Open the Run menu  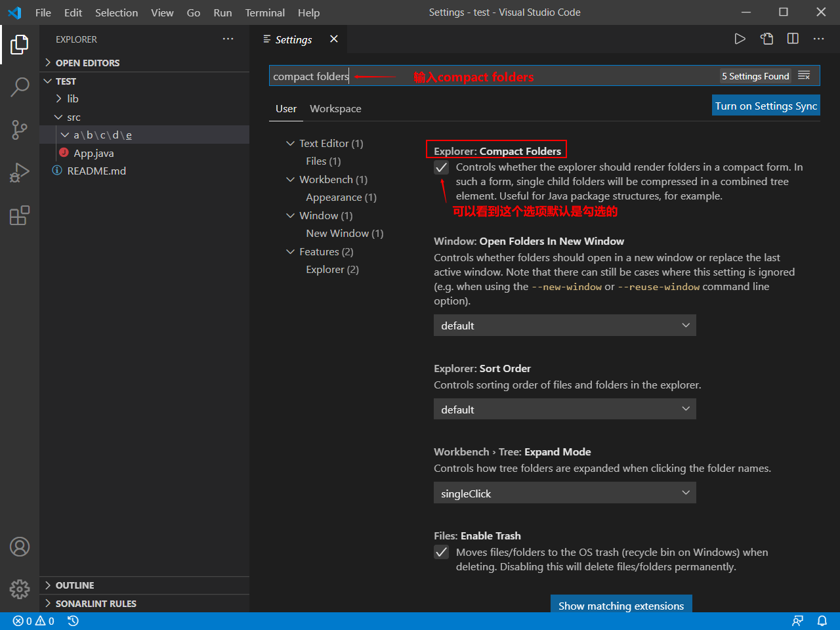pyautogui.click(x=223, y=12)
